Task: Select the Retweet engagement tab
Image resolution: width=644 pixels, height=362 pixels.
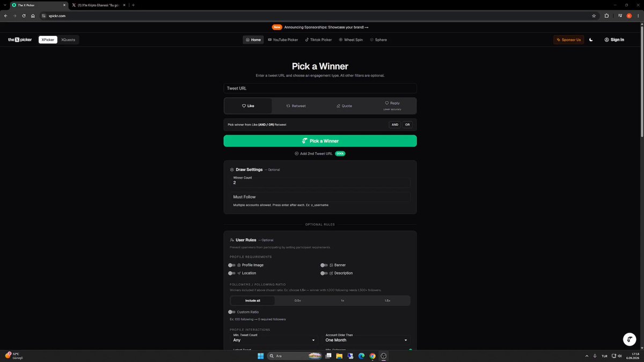Action: (296, 106)
